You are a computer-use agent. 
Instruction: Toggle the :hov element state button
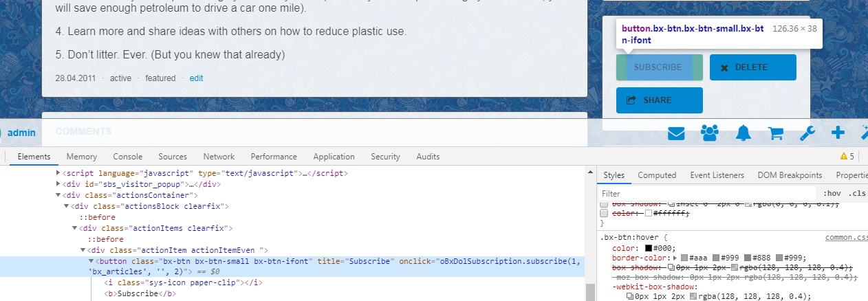[x=831, y=194]
